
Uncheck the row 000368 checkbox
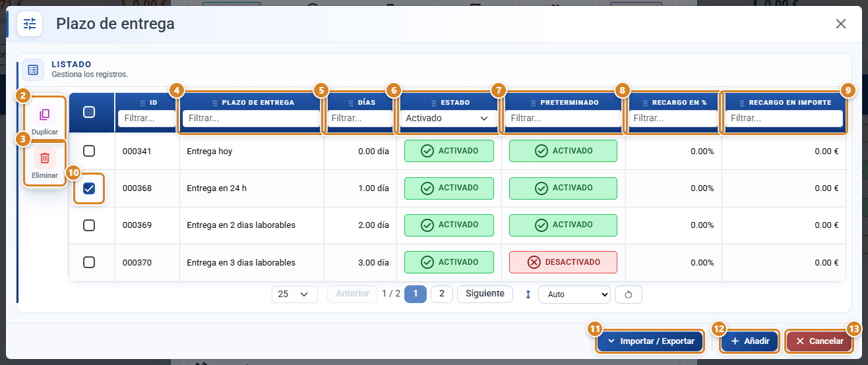pos(89,188)
